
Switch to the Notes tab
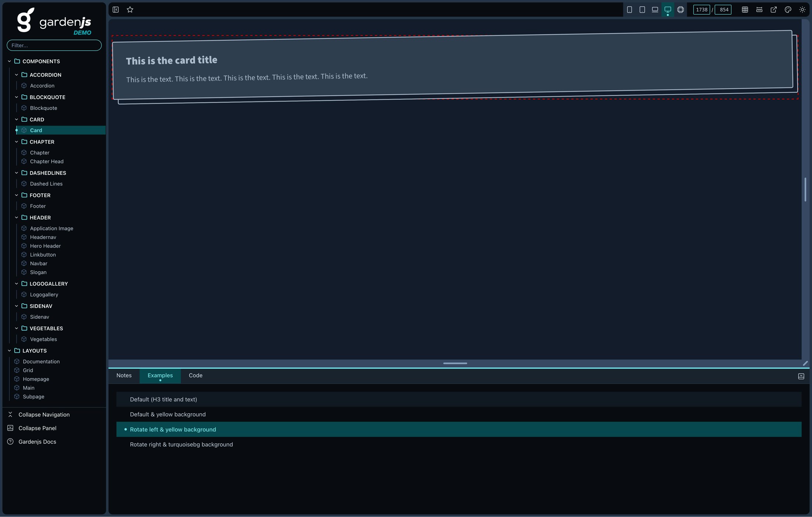tap(124, 375)
